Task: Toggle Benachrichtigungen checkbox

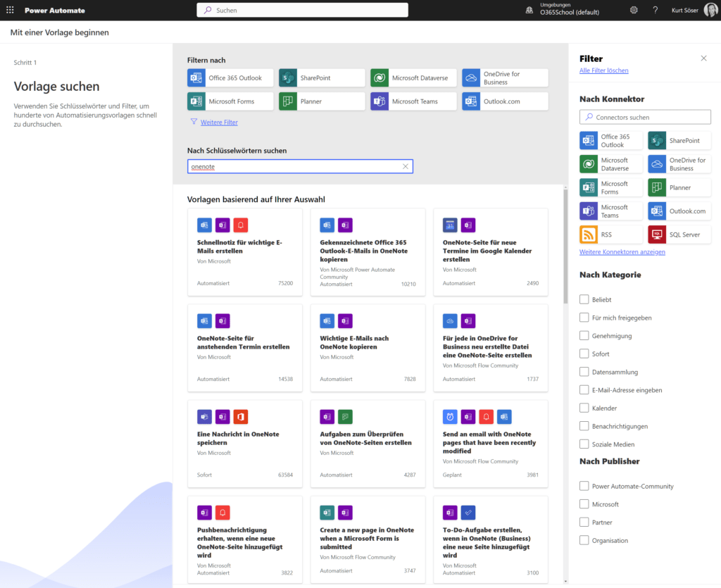Action: click(584, 426)
